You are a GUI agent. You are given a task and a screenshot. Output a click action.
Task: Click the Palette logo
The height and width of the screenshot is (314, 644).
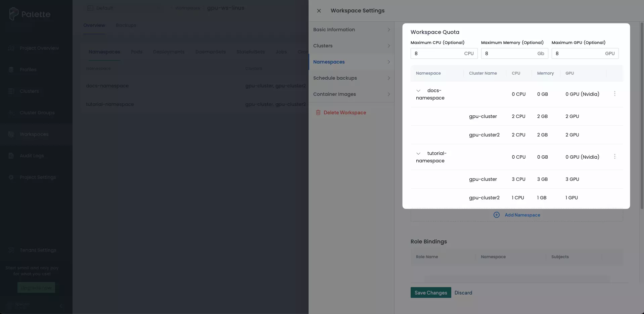coord(30,14)
